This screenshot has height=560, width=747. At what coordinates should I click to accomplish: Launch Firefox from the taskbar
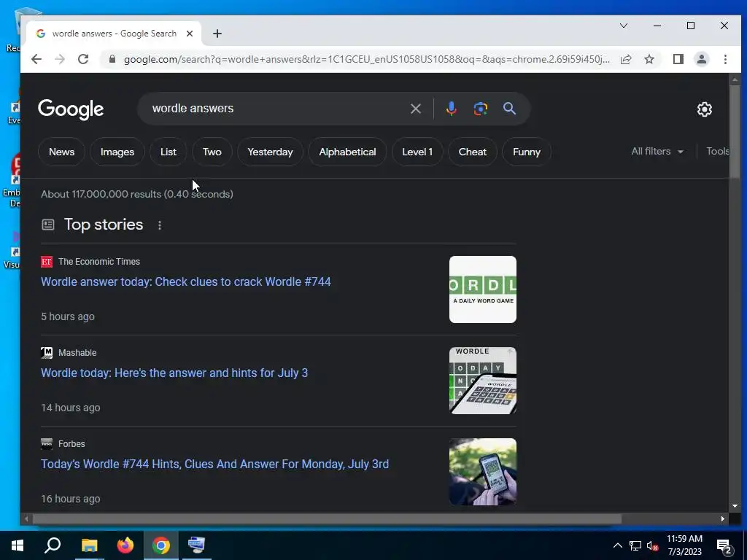pyautogui.click(x=125, y=545)
